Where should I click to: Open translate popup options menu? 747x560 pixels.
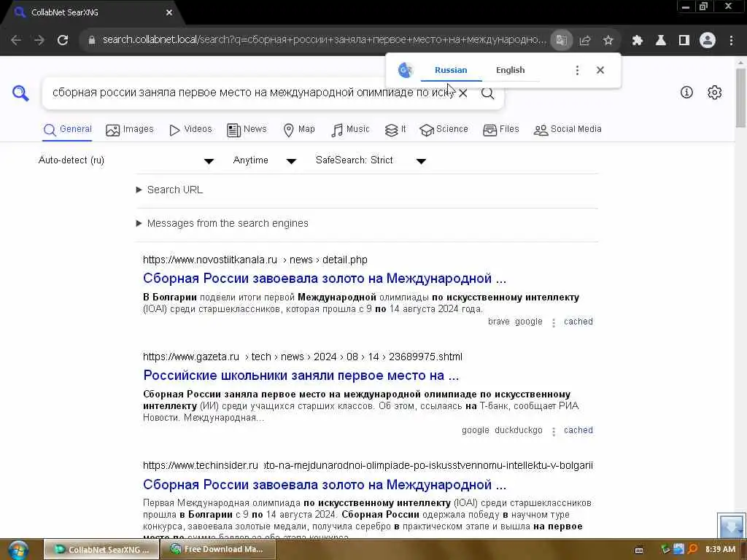pos(577,71)
